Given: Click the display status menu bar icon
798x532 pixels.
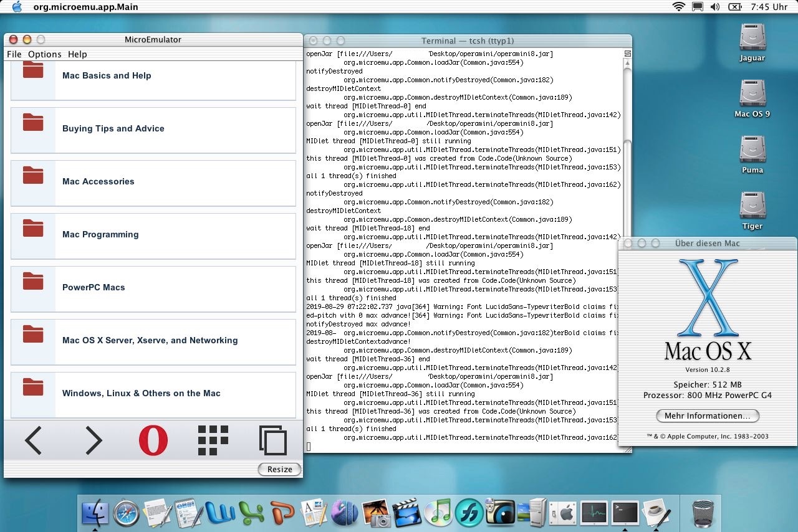Looking at the screenshot, I should (698, 7).
